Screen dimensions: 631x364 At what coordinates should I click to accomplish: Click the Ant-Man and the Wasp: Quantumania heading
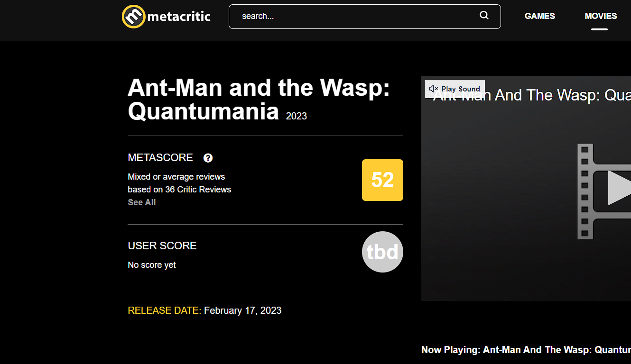tap(259, 100)
